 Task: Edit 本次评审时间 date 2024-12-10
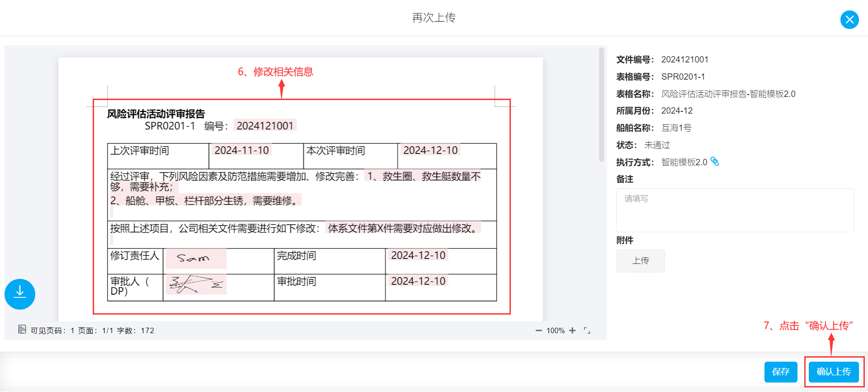(x=430, y=150)
